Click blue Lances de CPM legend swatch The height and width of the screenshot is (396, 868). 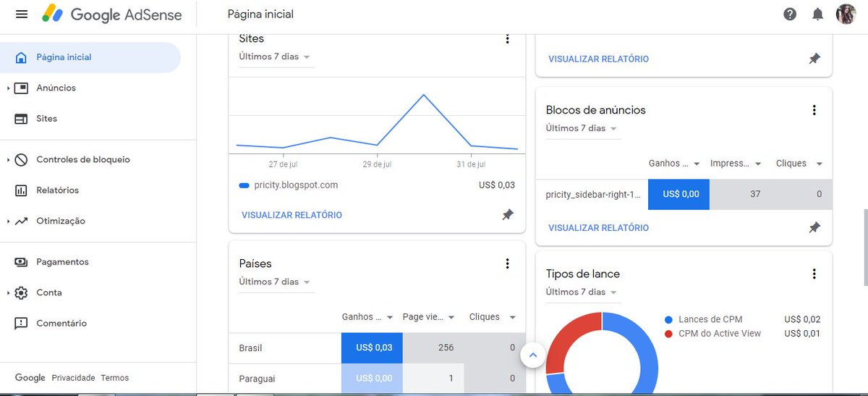(x=668, y=319)
